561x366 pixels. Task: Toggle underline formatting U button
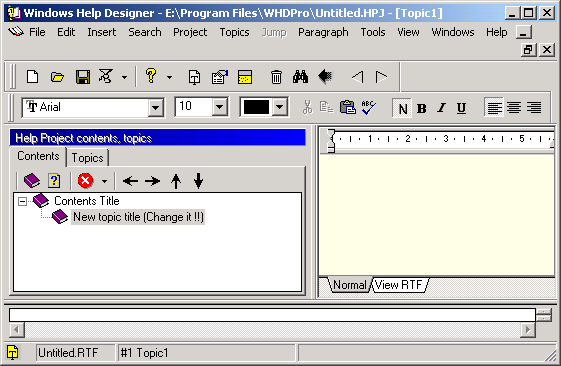(x=461, y=108)
